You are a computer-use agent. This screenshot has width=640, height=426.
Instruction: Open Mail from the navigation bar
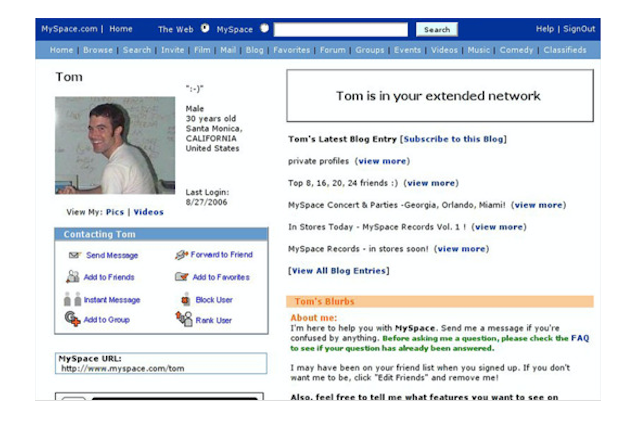tap(226, 50)
